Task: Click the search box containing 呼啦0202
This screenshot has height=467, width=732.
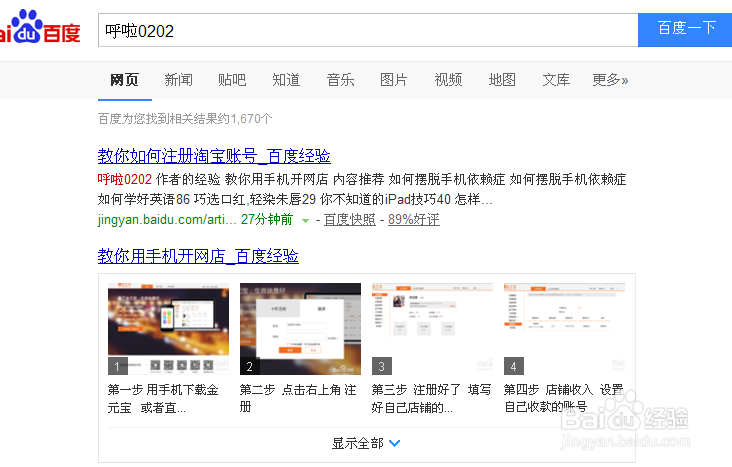Action: point(368,30)
